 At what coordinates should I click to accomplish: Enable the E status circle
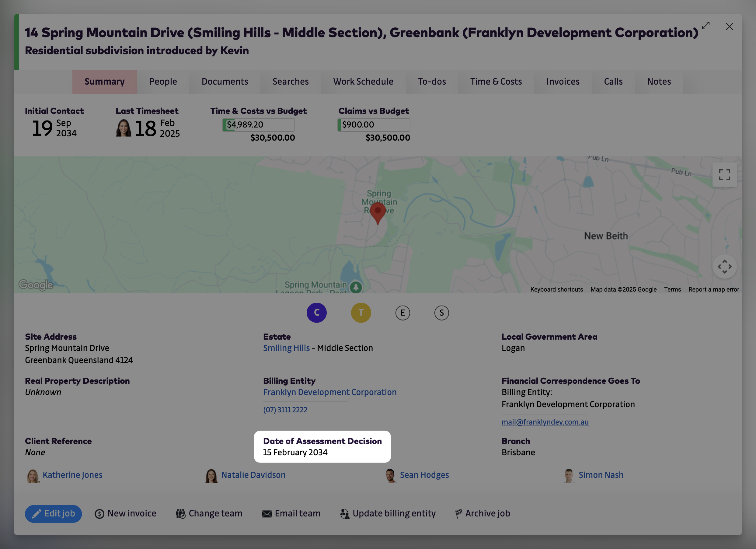403,313
